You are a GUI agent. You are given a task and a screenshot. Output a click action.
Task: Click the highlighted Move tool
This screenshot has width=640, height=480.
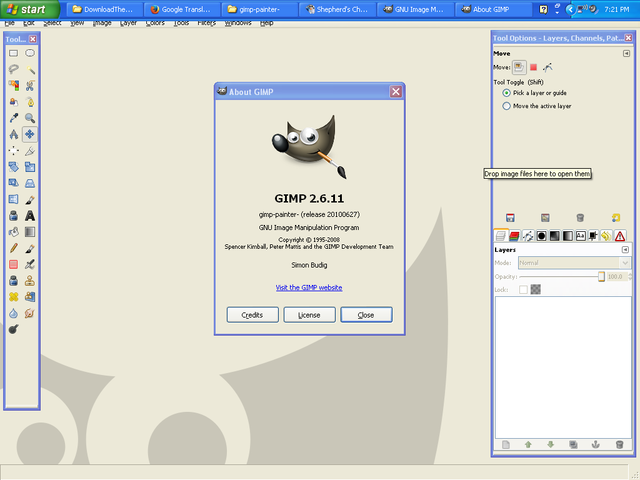(30, 134)
